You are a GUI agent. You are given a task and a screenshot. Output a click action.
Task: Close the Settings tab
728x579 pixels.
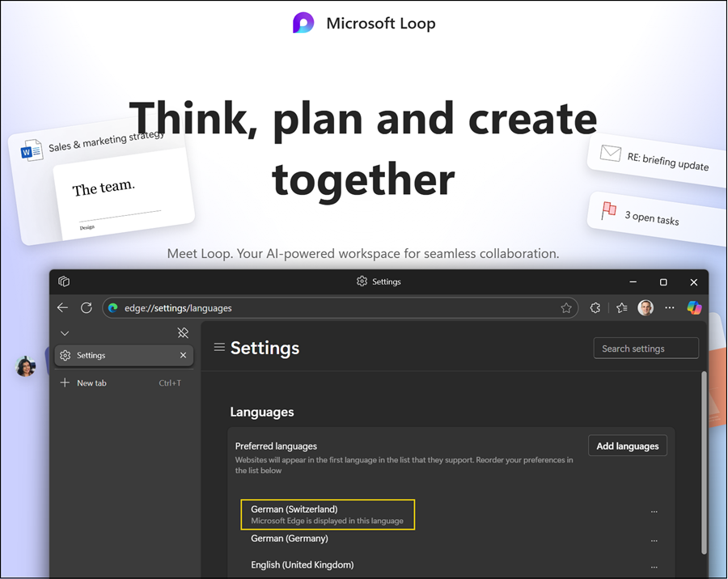point(183,356)
